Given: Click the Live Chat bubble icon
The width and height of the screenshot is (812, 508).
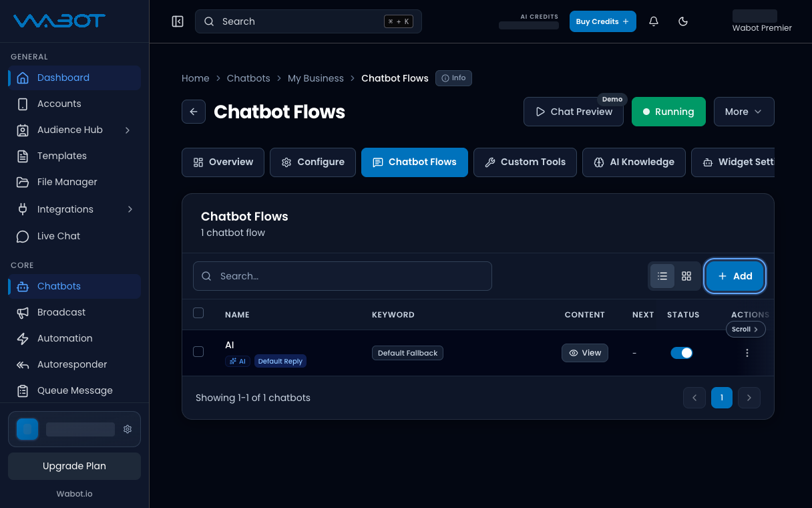Looking at the screenshot, I should tap(23, 236).
